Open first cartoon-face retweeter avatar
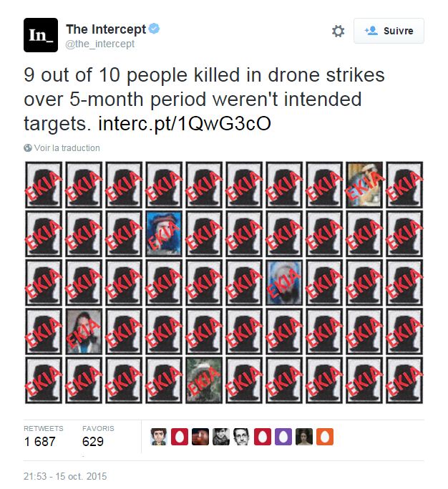Screen dimensions: 448x489 pos(159,437)
